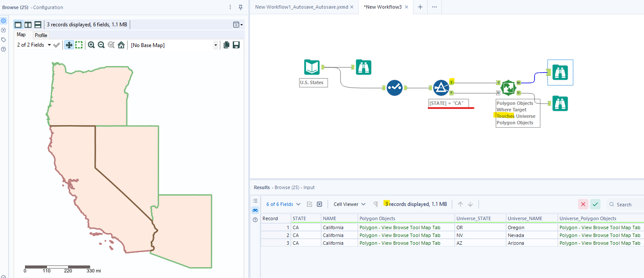This screenshot has width=644, height=278.
Task: Click the Filter tool with CA expression
Action: tap(441, 88)
